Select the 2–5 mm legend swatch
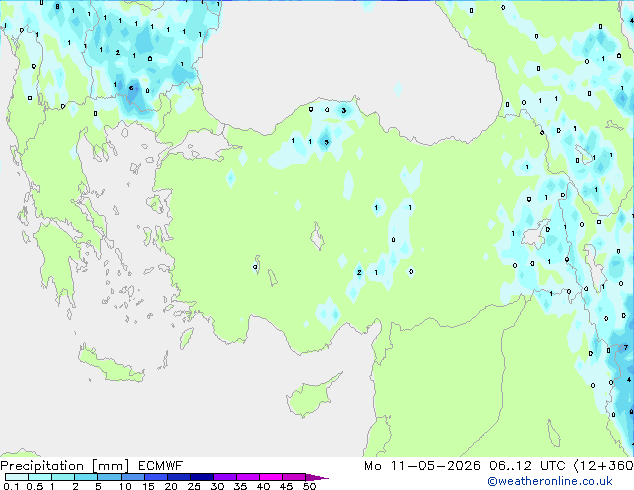Viewport: 634px width, 490px height. [86, 477]
